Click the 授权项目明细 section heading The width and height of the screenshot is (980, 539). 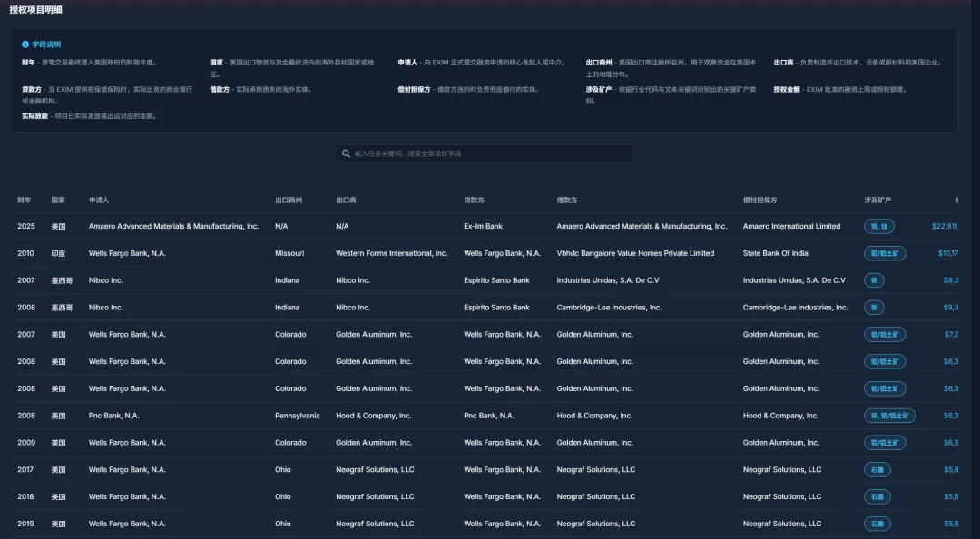(x=35, y=9)
